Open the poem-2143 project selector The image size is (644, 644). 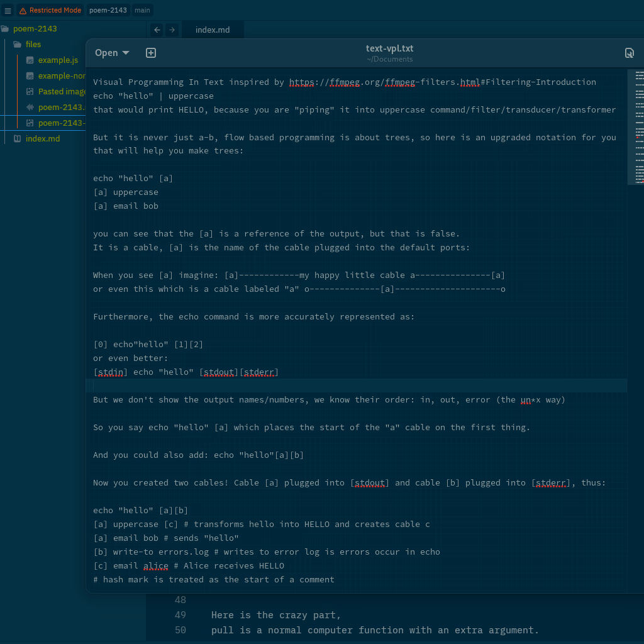(x=108, y=11)
